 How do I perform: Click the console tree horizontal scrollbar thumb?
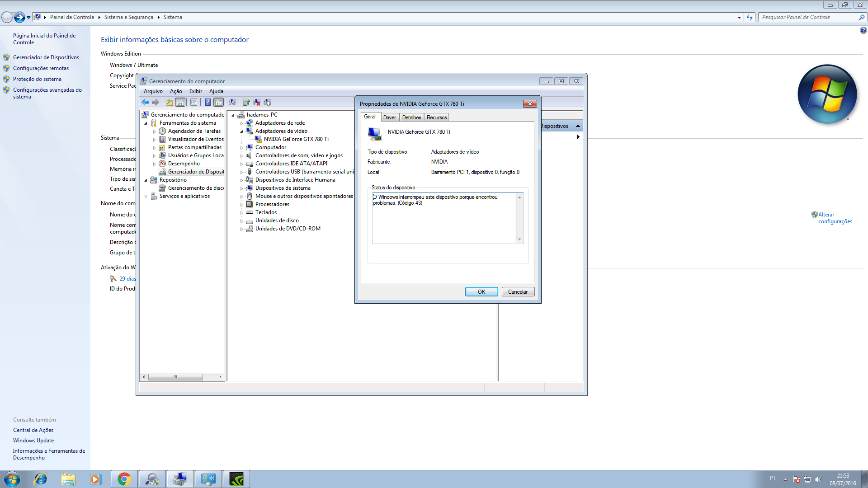[x=175, y=377]
